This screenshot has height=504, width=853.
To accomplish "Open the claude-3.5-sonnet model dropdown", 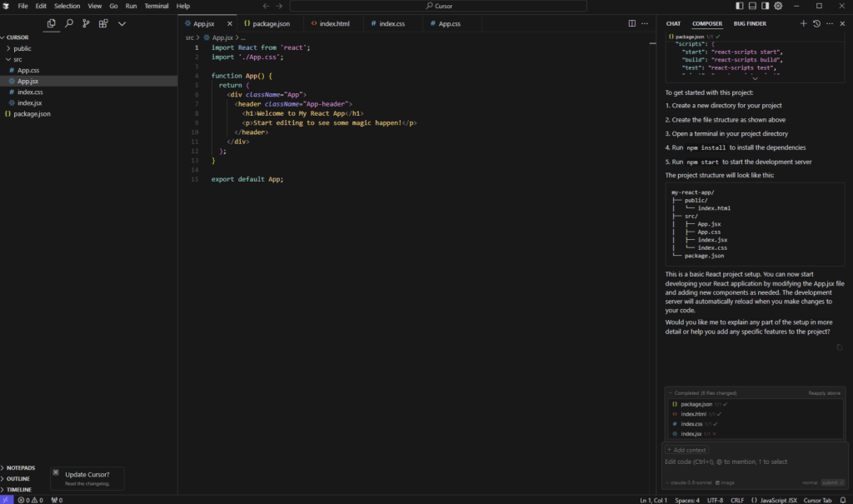I will point(689,483).
